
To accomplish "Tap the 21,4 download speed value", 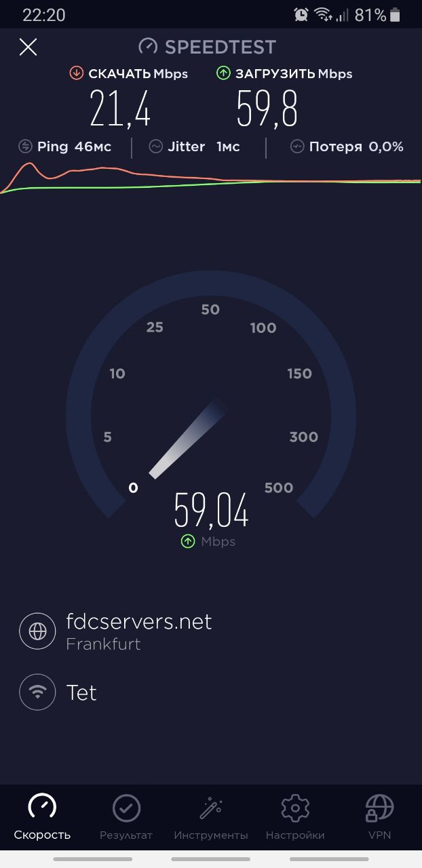I will tap(120, 109).
